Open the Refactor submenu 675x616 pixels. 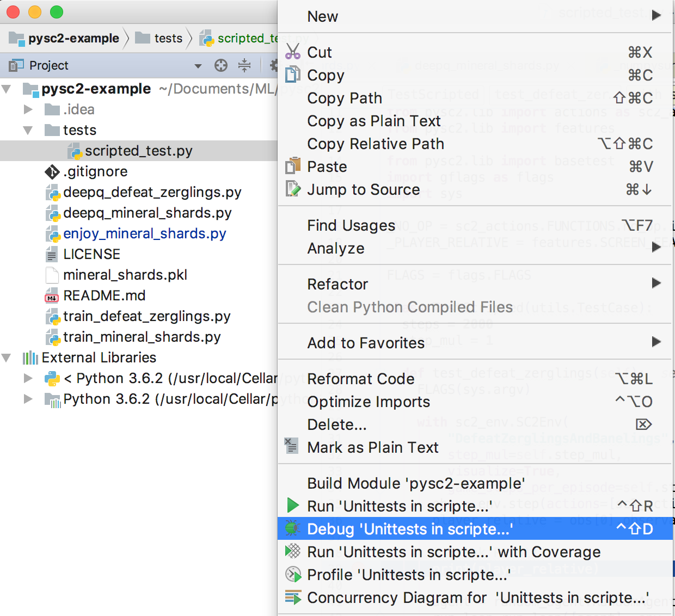pyautogui.click(x=337, y=284)
